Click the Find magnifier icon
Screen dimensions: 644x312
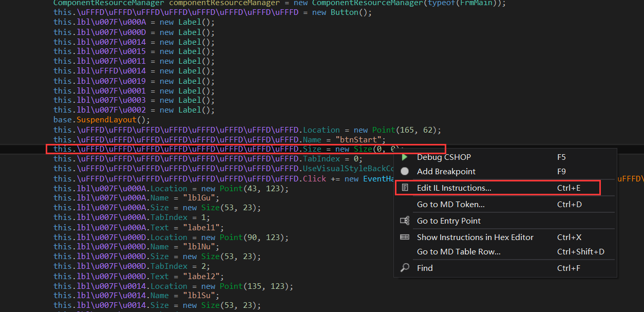[x=405, y=268]
